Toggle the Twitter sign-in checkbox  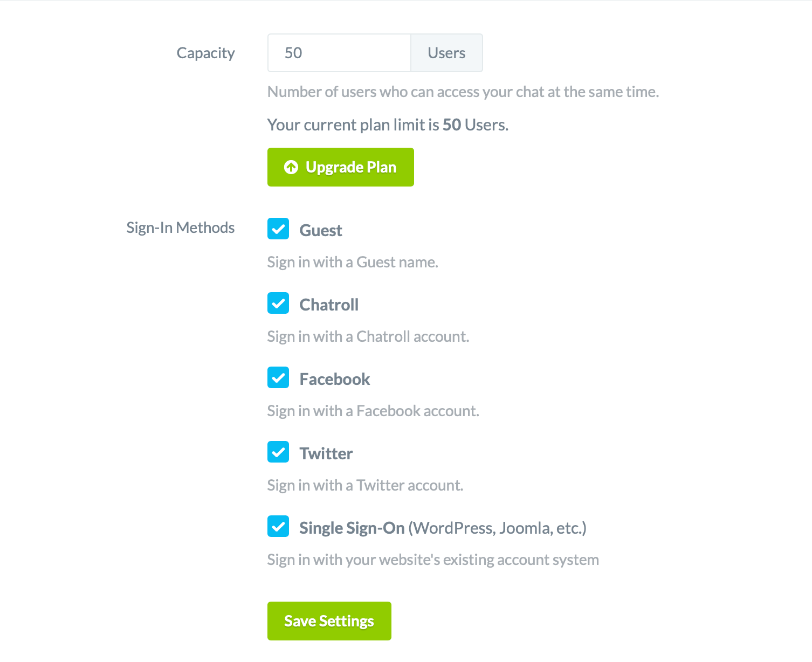pos(278,452)
